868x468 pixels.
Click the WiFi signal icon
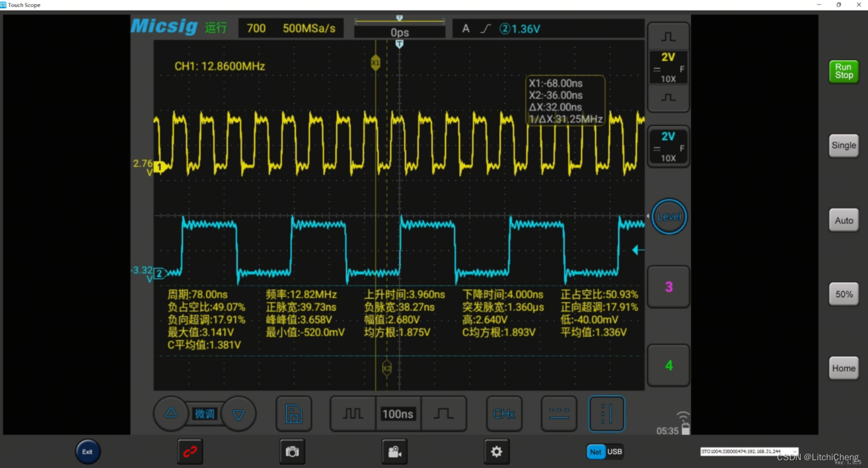click(683, 416)
